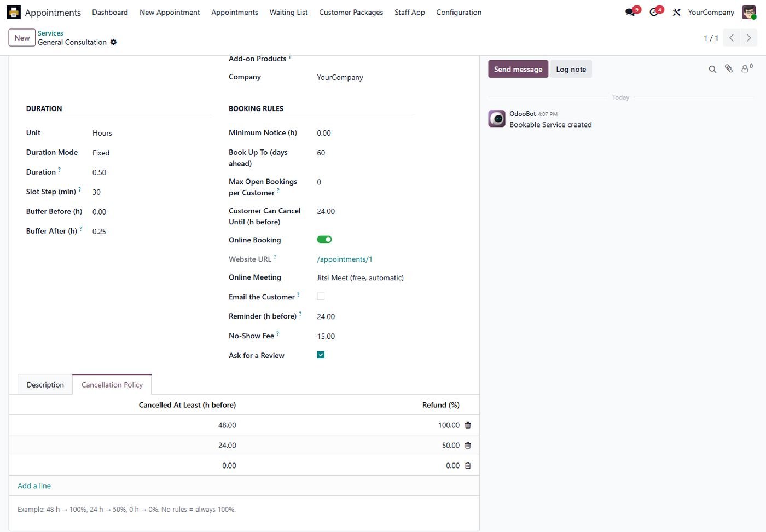Show followers using the person icon
Image resolution: width=766 pixels, height=532 pixels.
746,68
